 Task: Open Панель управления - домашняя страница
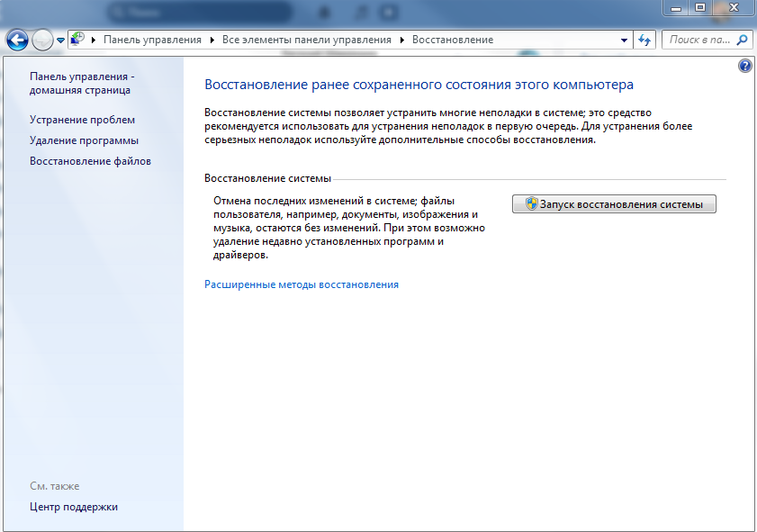click(x=82, y=83)
